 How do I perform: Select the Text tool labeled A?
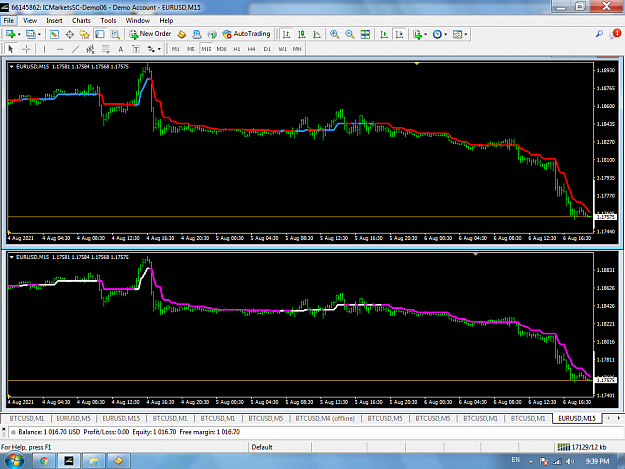[121, 49]
